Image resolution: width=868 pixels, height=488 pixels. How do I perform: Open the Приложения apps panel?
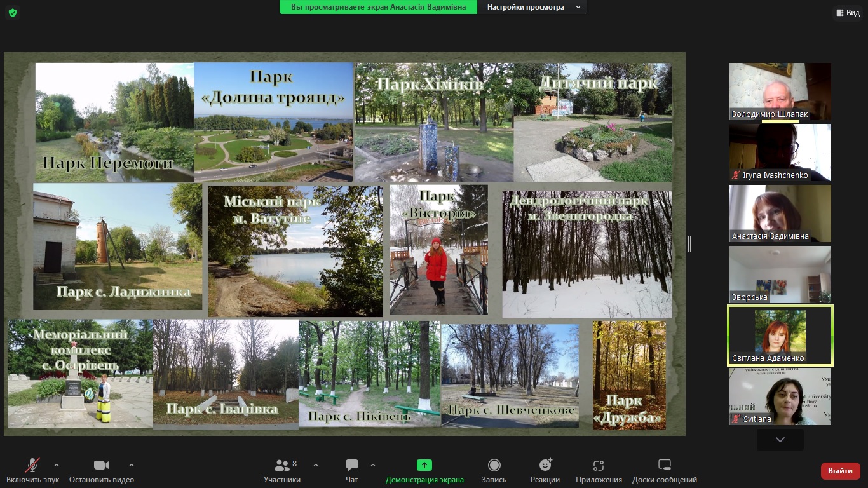point(599,471)
